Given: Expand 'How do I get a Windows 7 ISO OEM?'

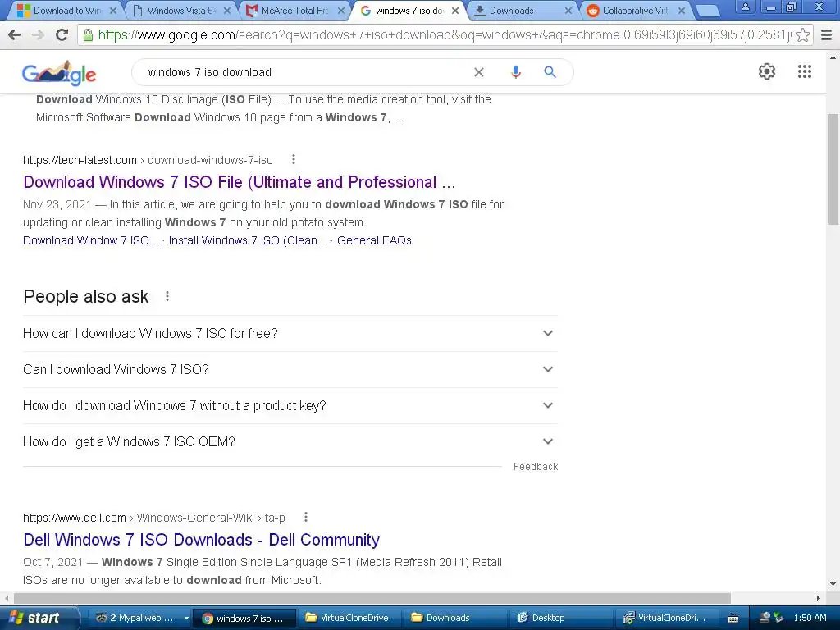Looking at the screenshot, I should 290,442.
